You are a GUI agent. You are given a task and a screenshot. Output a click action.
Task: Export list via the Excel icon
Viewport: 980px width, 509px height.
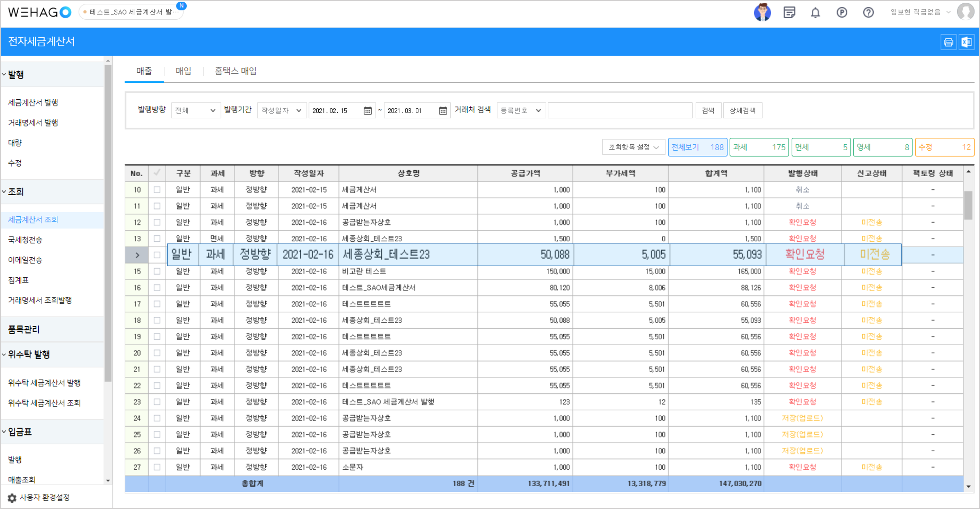966,42
